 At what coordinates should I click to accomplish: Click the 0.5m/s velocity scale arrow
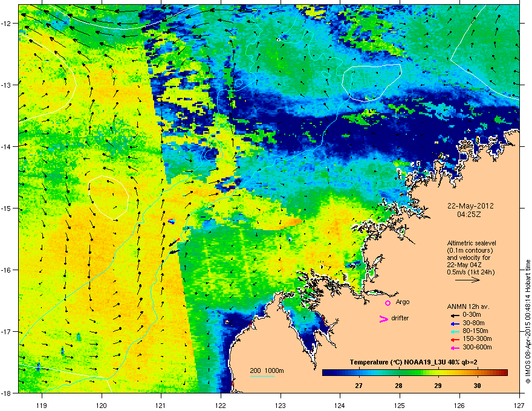[x=467, y=280]
